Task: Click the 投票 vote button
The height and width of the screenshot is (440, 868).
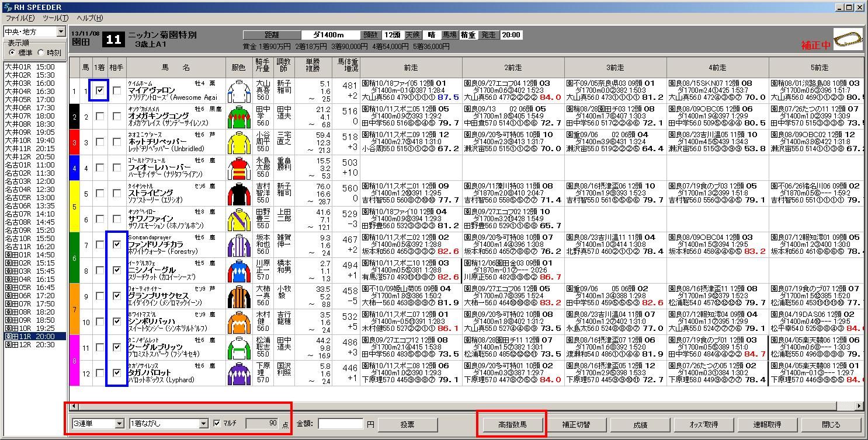Action: (408, 424)
